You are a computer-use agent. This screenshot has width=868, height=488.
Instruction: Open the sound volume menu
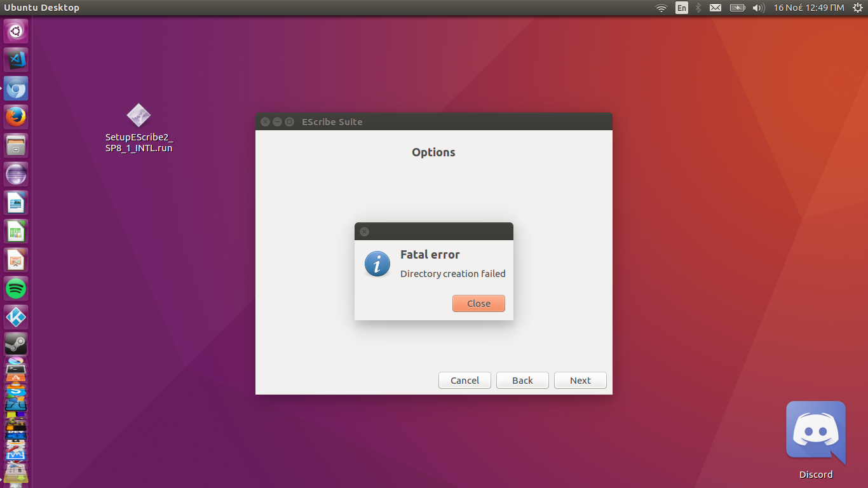(757, 8)
